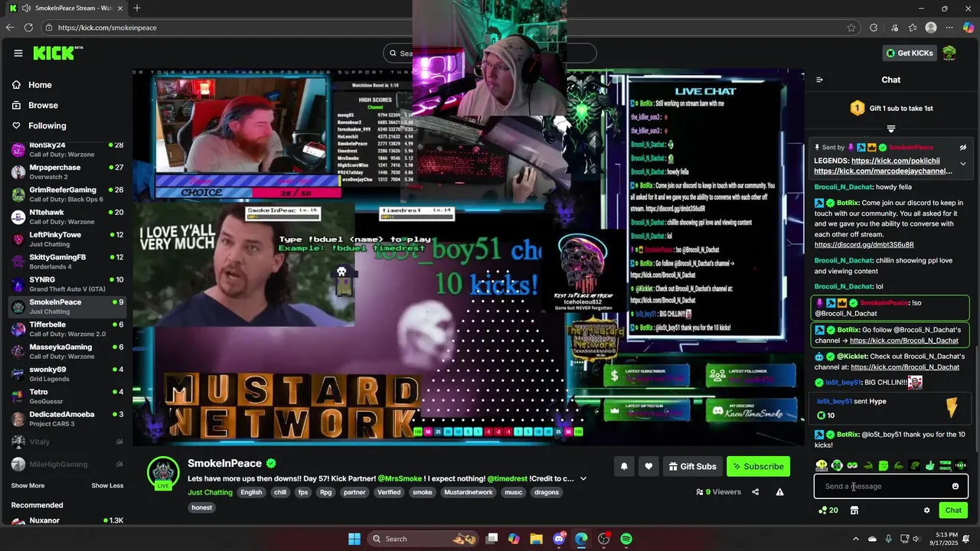Follow channel with the heart button
Screen dimensions: 980x551
[648, 466]
